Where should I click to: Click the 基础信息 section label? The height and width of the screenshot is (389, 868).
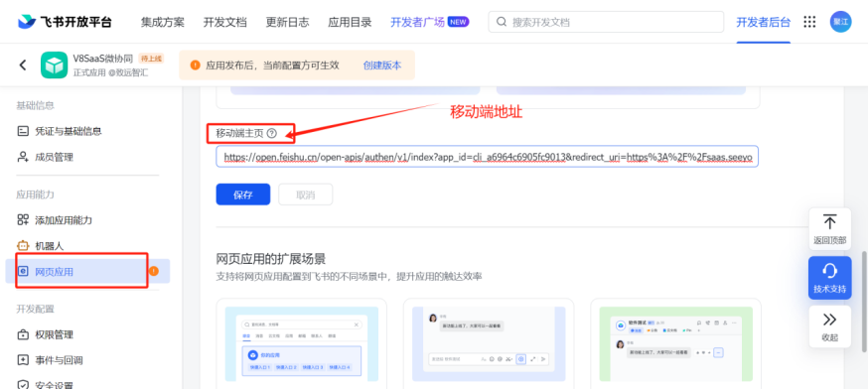tap(35, 106)
